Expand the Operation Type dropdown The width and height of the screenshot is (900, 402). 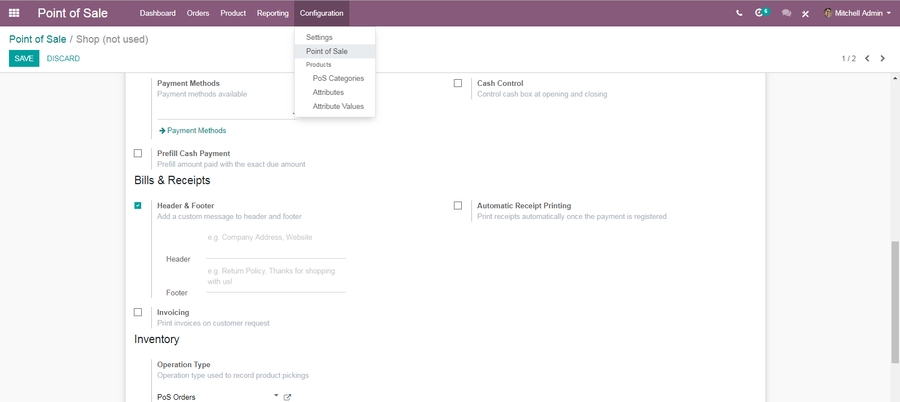pos(276,396)
